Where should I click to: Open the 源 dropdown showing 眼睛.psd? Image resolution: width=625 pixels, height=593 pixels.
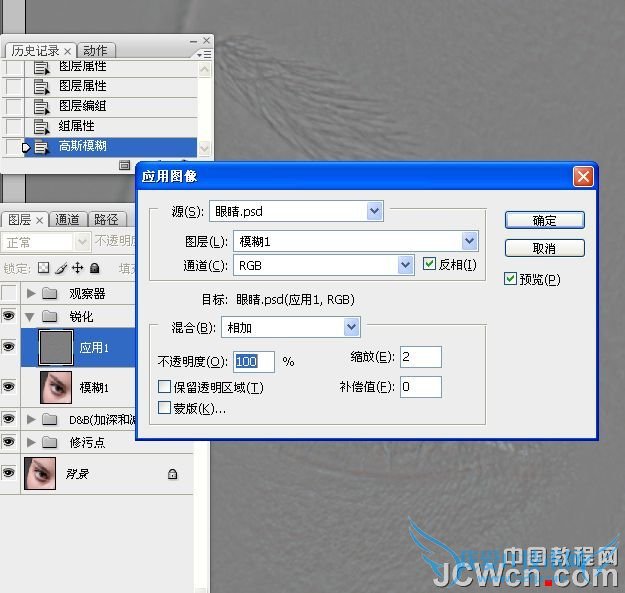tap(296, 211)
